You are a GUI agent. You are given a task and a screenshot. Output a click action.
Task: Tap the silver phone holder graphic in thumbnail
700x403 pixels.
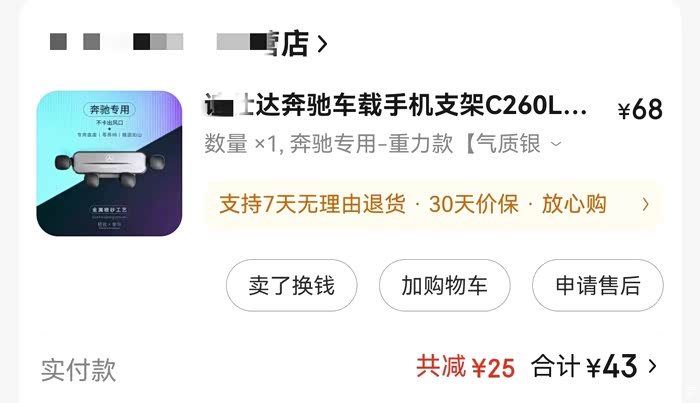point(110,168)
